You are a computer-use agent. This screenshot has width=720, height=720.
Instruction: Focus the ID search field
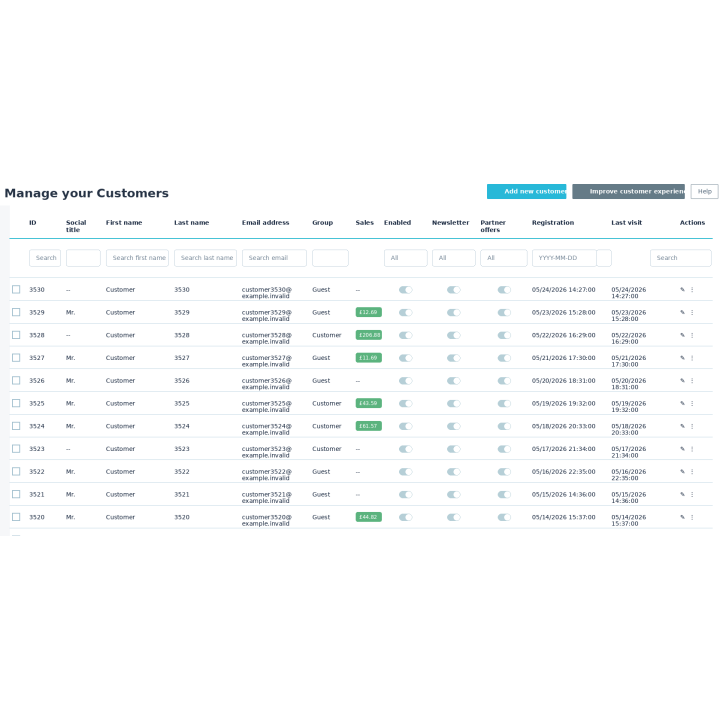click(x=45, y=258)
